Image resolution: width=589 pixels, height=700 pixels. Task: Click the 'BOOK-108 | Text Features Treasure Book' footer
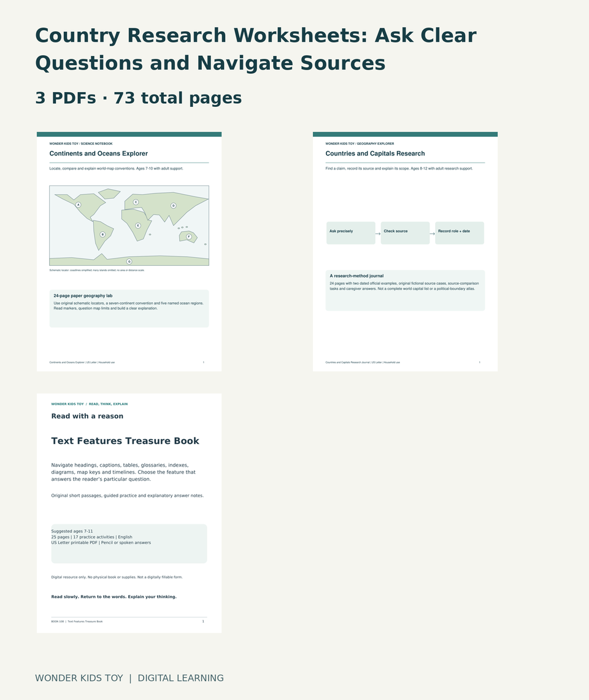pos(77,621)
